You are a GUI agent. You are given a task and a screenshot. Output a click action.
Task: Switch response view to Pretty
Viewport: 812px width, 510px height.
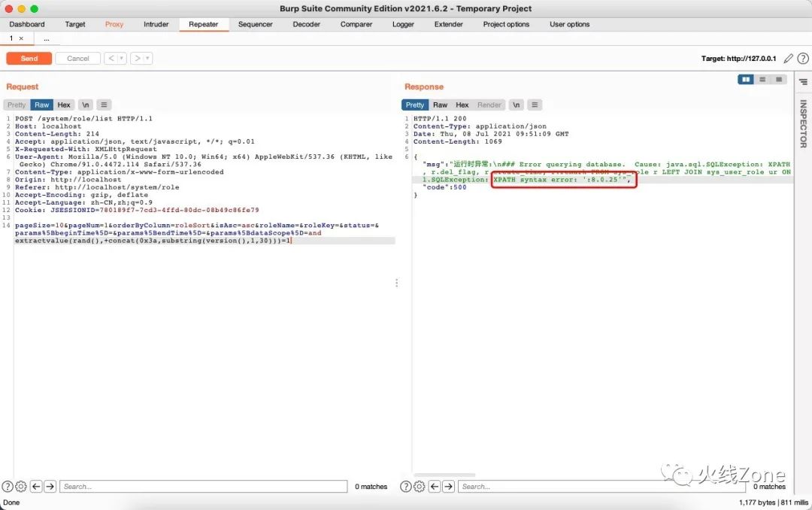coord(415,105)
